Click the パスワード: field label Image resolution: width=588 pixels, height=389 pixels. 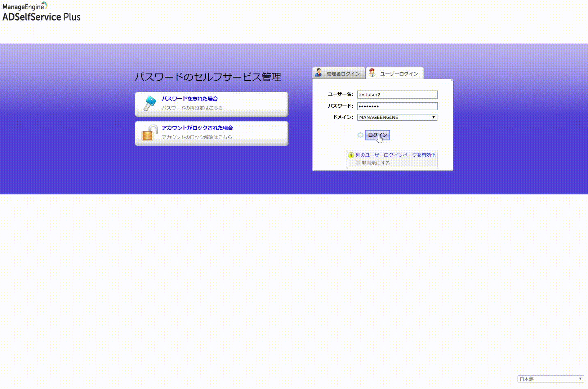pyautogui.click(x=340, y=106)
